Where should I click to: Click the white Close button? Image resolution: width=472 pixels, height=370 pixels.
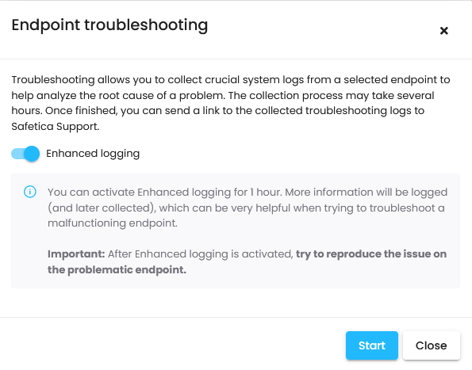click(431, 345)
